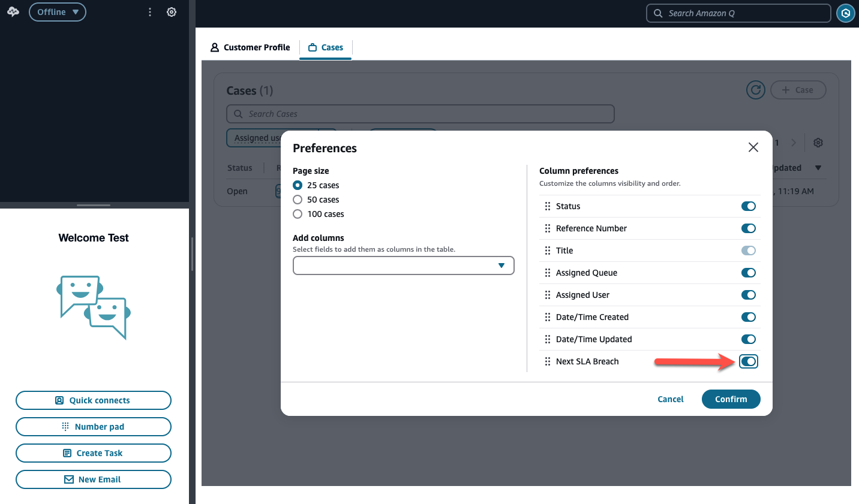Click drag handle beside Reference Number
Screen dimensions: 859x504
click(x=547, y=228)
